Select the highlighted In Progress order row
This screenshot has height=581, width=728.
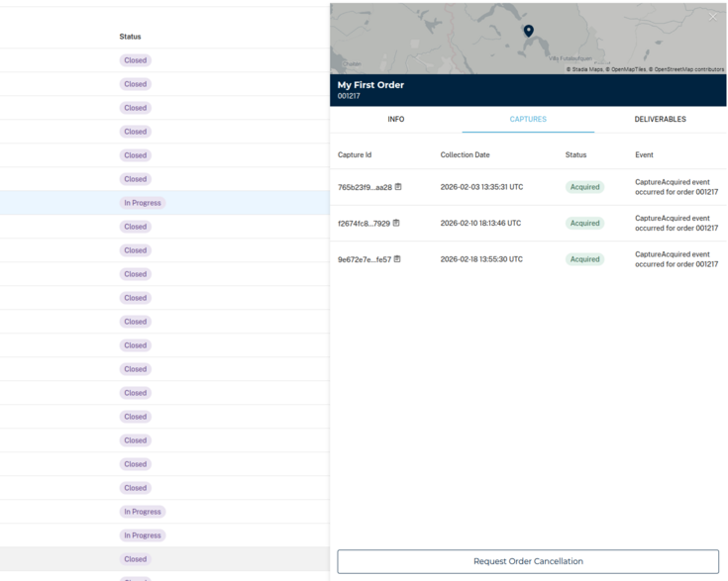(x=143, y=203)
